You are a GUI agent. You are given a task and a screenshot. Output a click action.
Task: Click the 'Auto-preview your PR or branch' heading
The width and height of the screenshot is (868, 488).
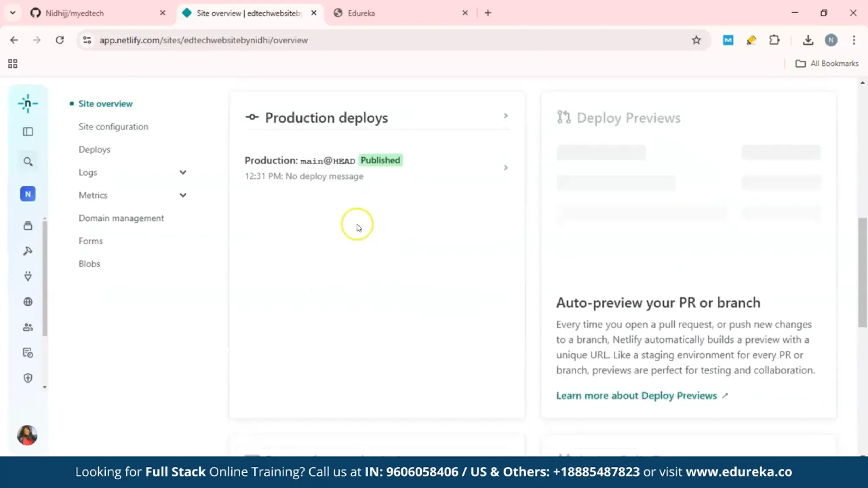(658, 303)
